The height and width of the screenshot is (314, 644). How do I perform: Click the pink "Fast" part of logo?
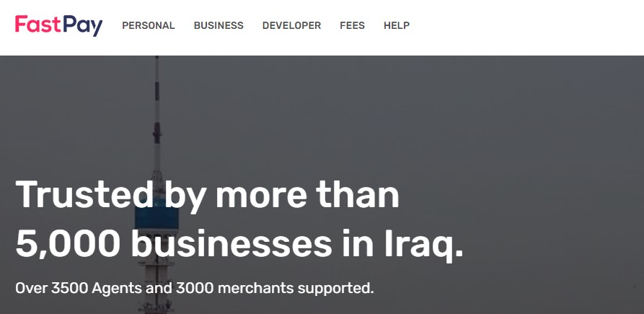tap(38, 24)
